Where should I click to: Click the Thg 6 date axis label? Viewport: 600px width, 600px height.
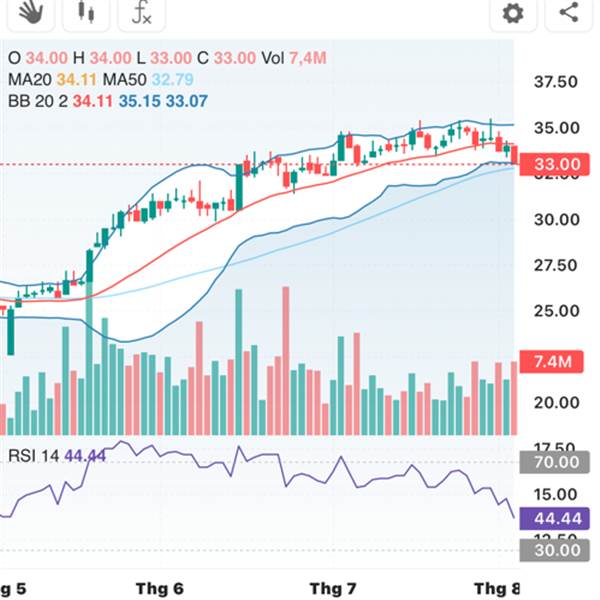tap(160, 588)
